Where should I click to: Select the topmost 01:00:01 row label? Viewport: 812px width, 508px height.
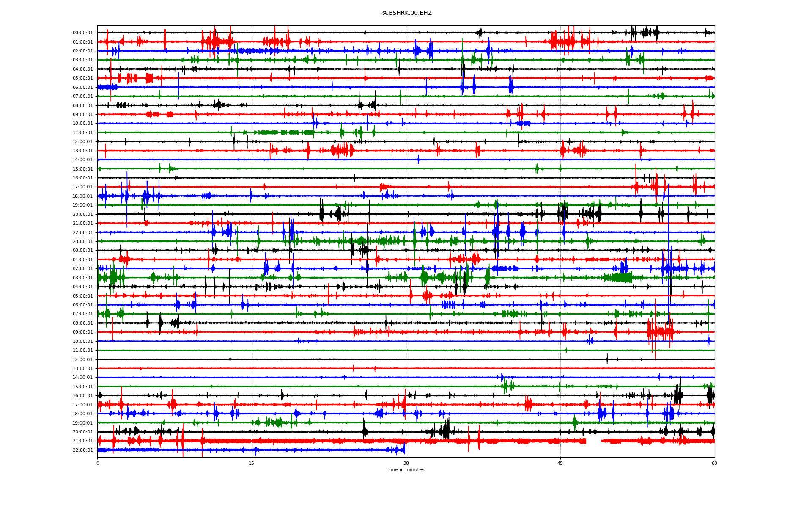(x=82, y=42)
